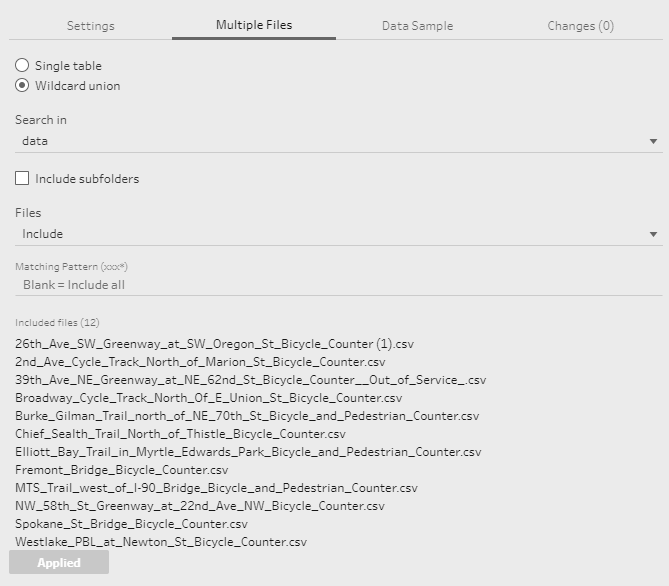Select the MTS_Trail_west_of_I-90_Bridge file
The width and height of the screenshot is (669, 586).
click(x=216, y=488)
